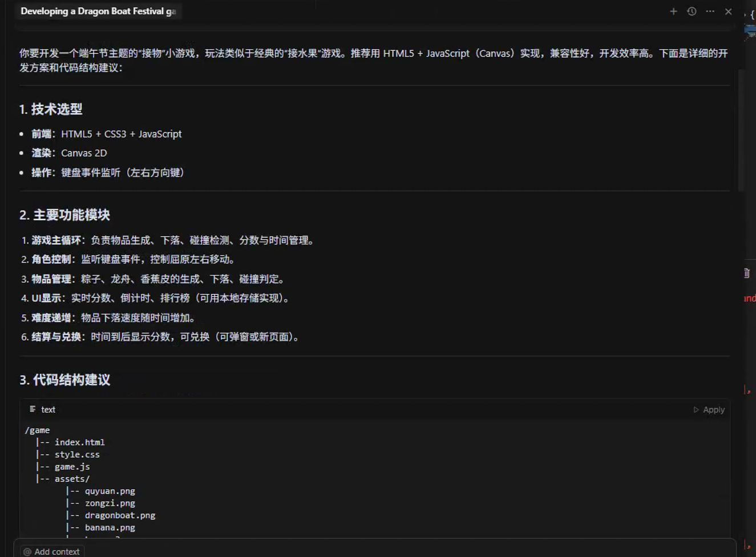The width and height of the screenshot is (756, 557).
Task: Click banana.png in the file tree
Action: 110,527
